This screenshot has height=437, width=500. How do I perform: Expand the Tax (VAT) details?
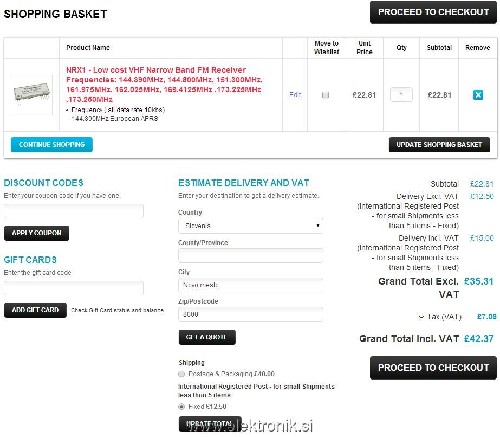(421, 316)
